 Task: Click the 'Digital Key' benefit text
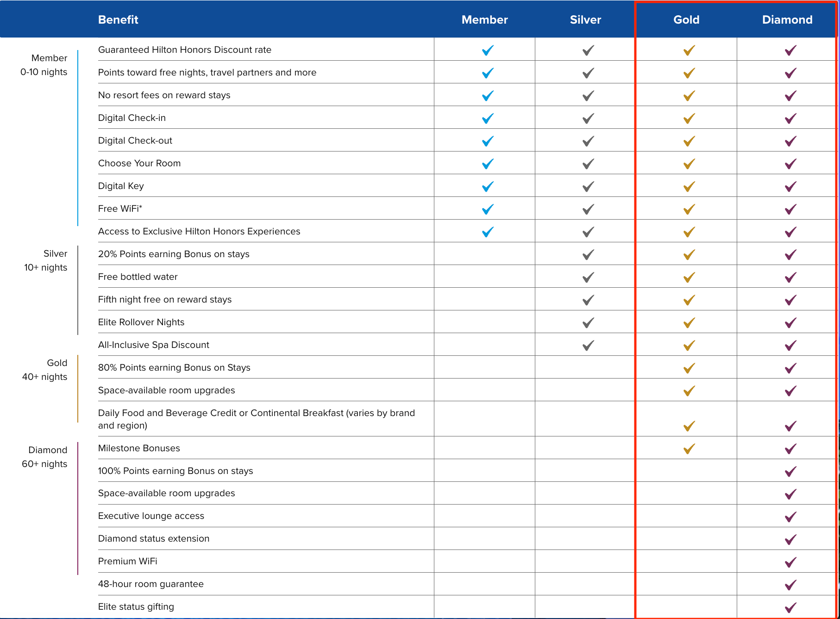(x=121, y=186)
